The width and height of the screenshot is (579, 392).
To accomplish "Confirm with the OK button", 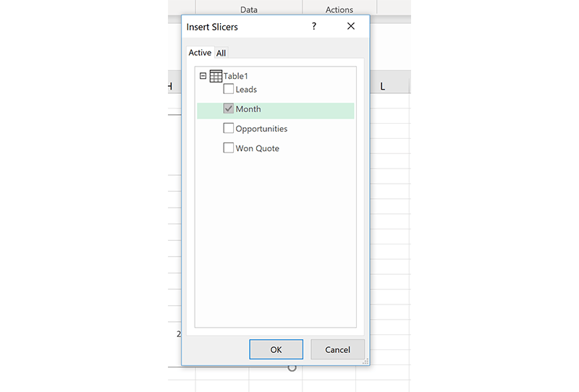I will (x=276, y=349).
